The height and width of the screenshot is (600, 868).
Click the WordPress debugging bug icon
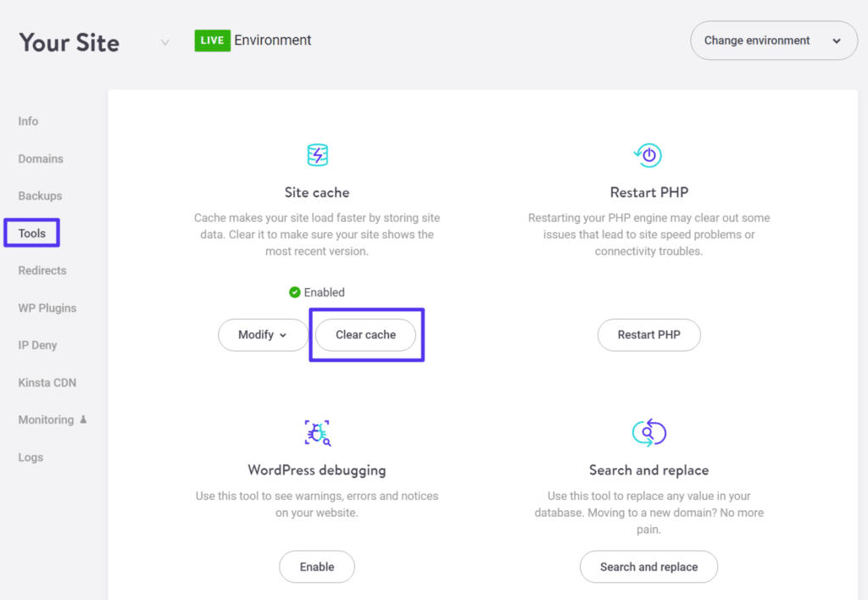pos(316,432)
